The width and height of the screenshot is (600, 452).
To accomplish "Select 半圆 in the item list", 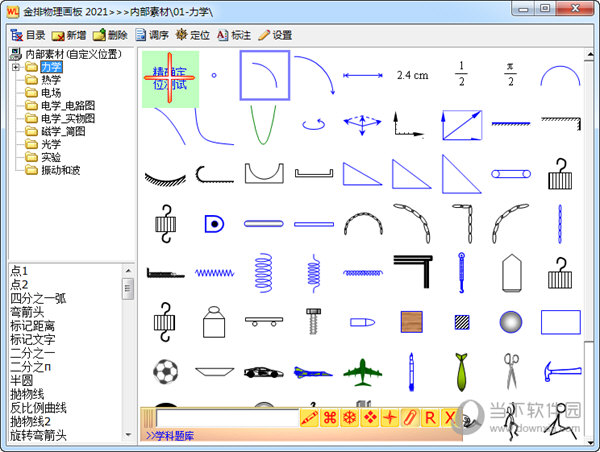I will [22, 380].
